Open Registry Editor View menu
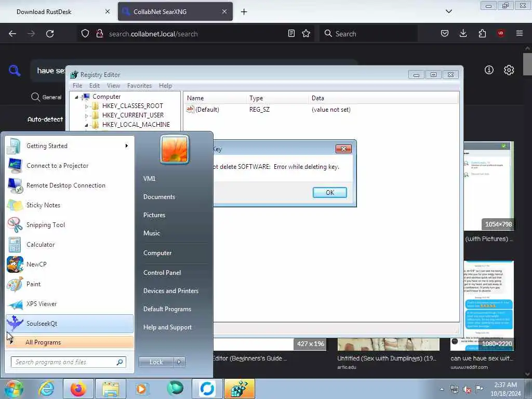The width and height of the screenshot is (532, 399). (x=113, y=86)
